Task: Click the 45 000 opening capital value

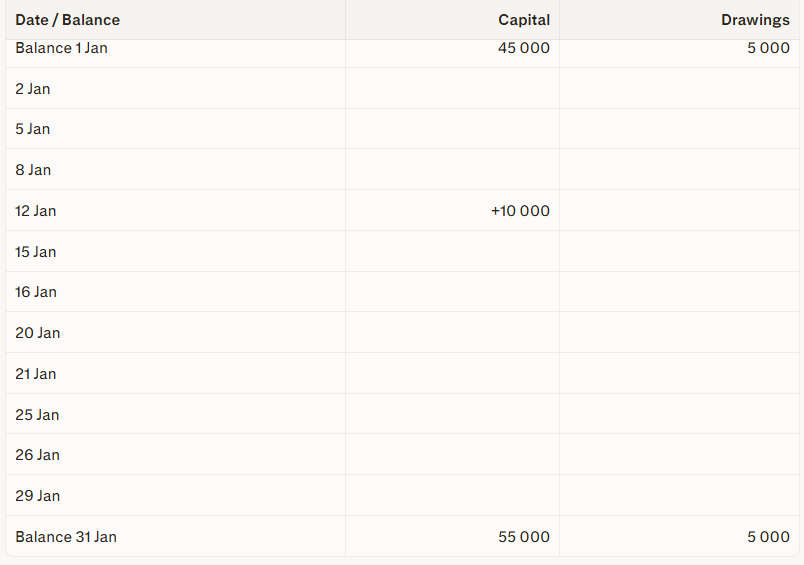Action: [x=523, y=48]
